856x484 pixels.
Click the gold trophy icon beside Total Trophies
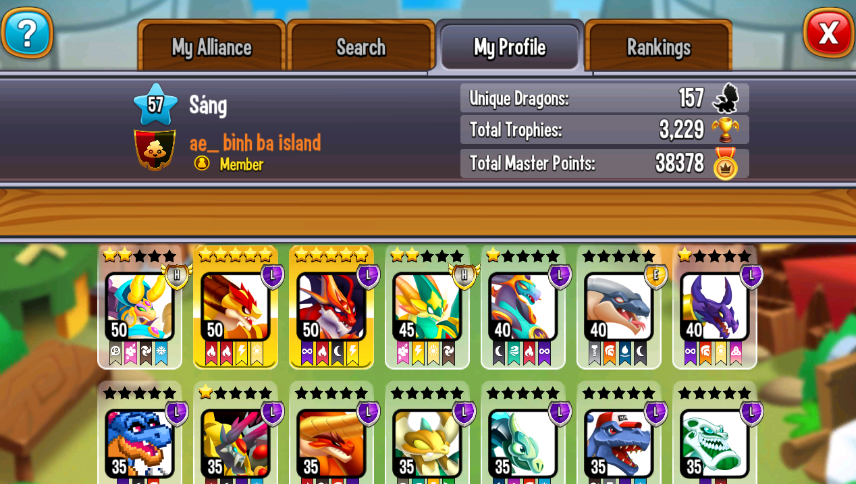tap(726, 130)
